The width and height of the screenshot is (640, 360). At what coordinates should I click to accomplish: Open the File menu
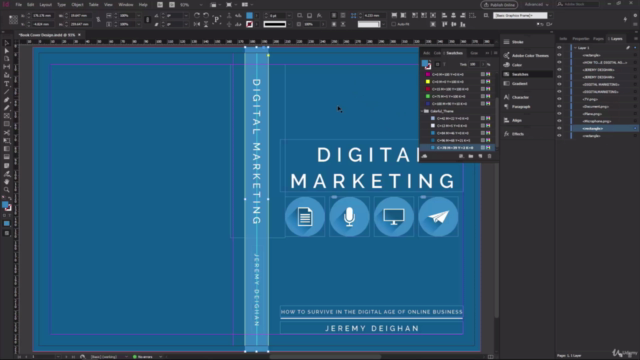coord(18,5)
